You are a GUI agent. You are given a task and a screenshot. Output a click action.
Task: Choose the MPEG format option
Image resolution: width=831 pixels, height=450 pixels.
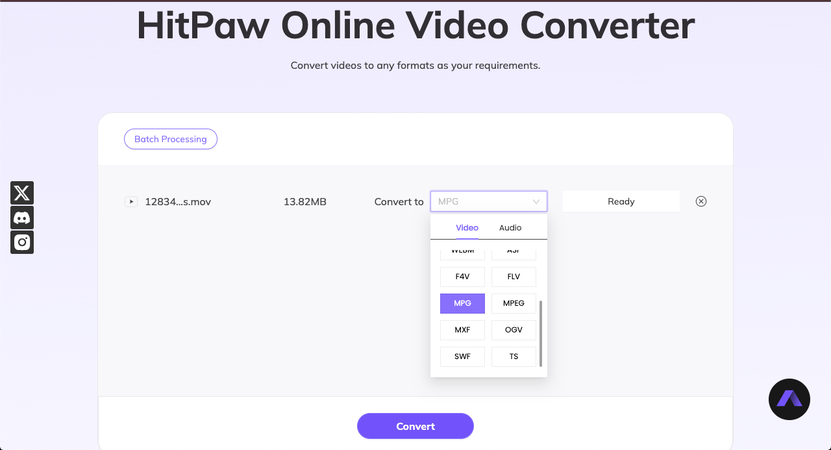(x=514, y=303)
